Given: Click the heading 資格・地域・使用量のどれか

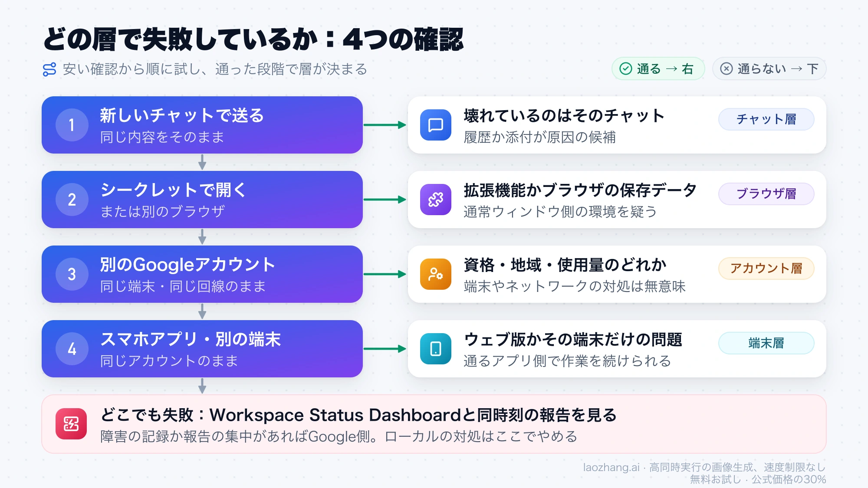Looking at the screenshot, I should click(565, 265).
